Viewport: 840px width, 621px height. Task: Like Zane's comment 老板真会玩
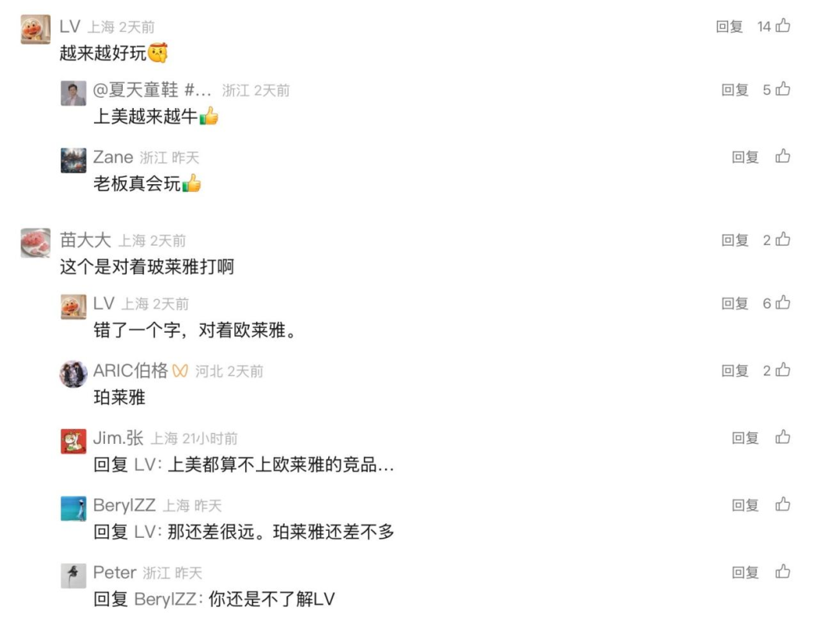pyautogui.click(x=782, y=155)
